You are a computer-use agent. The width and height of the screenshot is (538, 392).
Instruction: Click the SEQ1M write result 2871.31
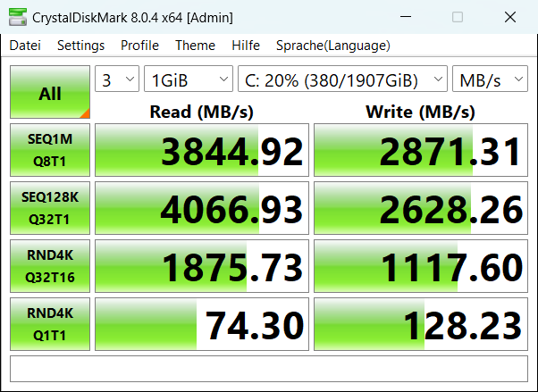[x=421, y=150]
